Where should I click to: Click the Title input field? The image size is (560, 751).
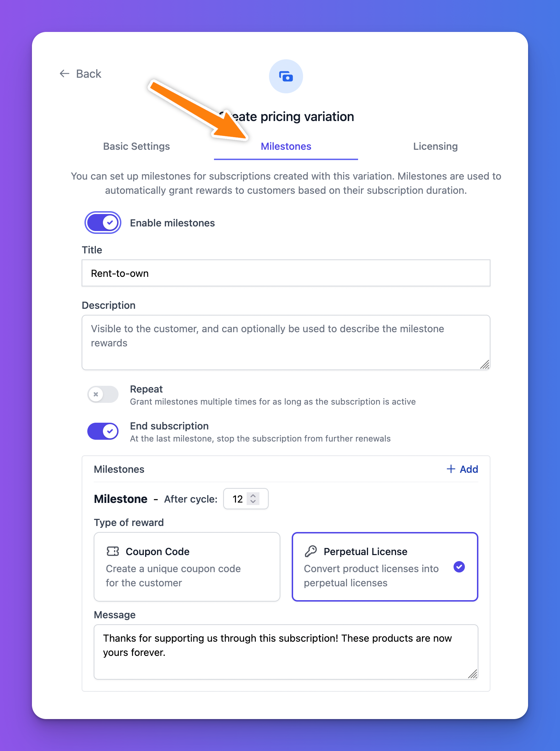(x=286, y=273)
